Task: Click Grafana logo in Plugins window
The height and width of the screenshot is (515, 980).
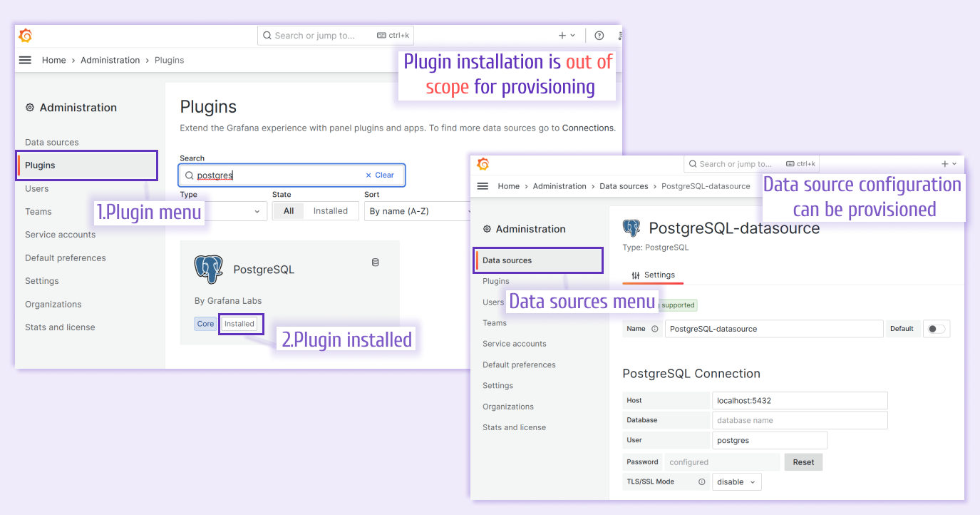Action: tap(26, 36)
